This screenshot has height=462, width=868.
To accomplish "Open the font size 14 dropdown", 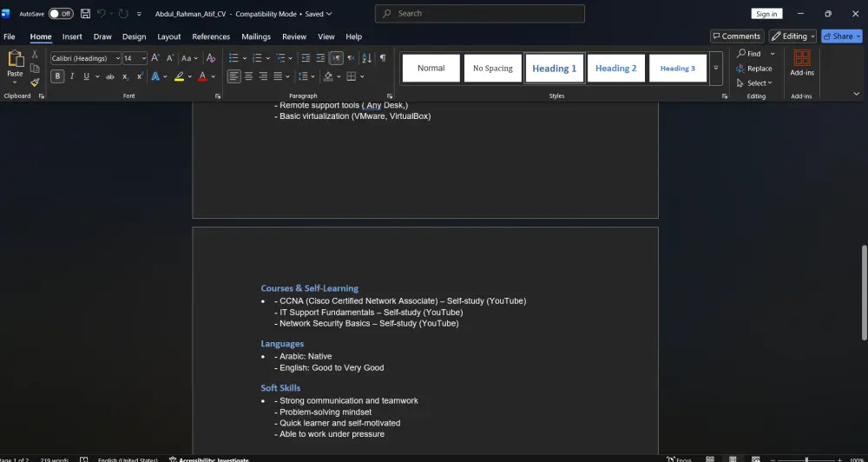I will (144, 58).
